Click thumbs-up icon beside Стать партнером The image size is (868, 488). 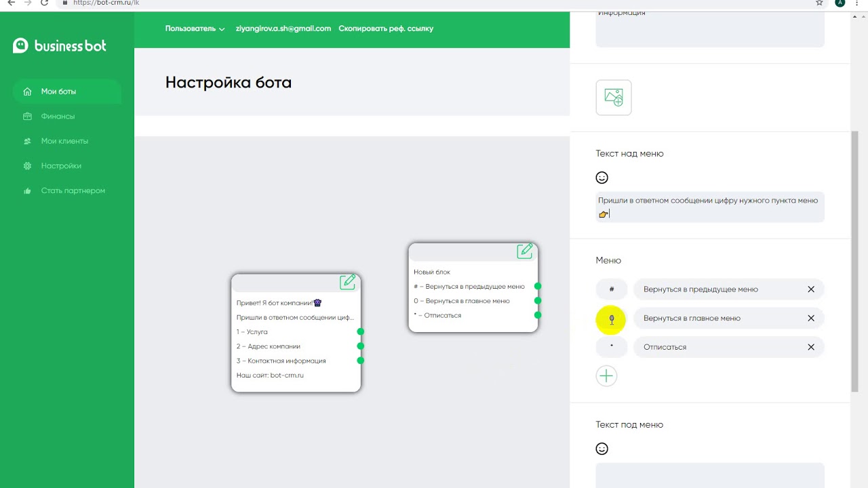coord(27,190)
